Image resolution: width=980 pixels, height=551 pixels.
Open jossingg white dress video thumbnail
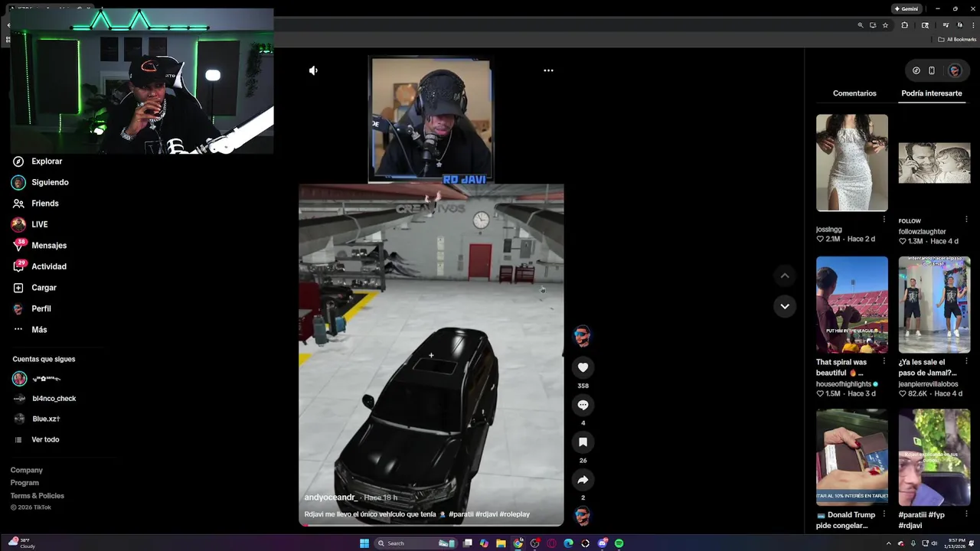pos(852,163)
